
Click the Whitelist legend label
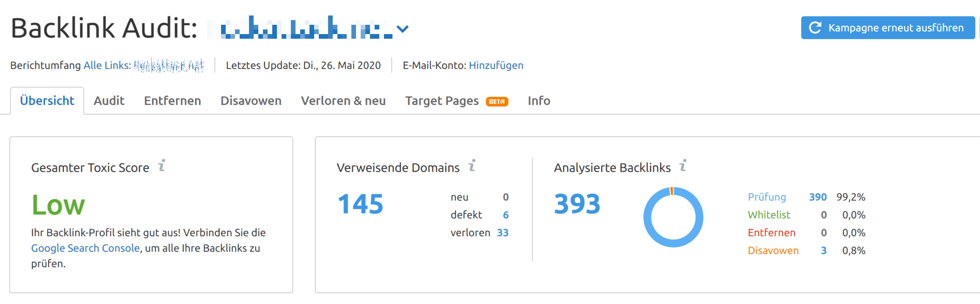(769, 215)
